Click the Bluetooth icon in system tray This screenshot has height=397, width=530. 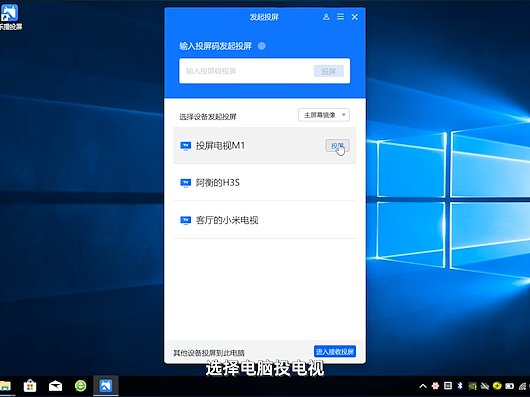(x=460, y=386)
